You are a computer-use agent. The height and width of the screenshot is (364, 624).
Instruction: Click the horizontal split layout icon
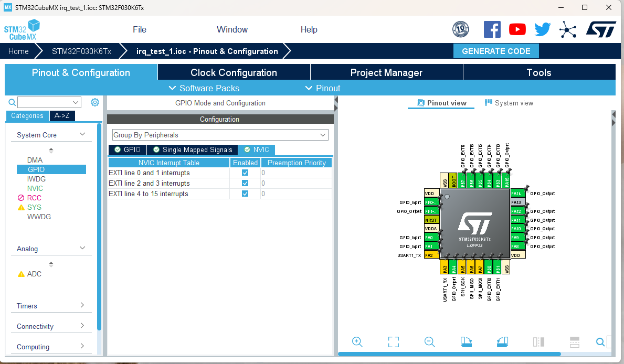point(575,342)
